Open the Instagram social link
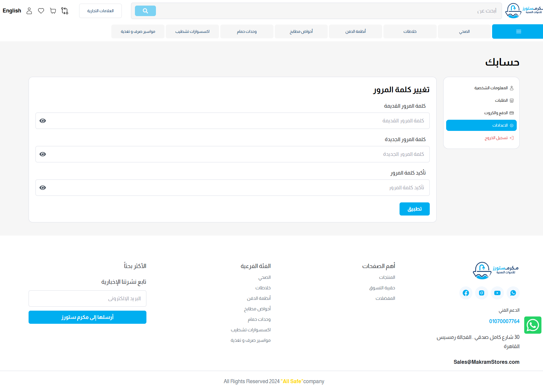Screen dimensions: 543x392 (481, 293)
